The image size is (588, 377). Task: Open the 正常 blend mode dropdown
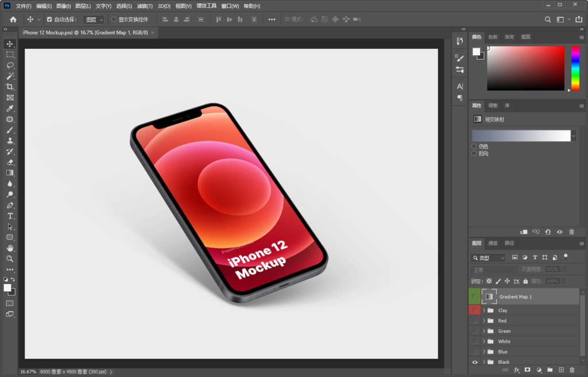click(x=494, y=270)
